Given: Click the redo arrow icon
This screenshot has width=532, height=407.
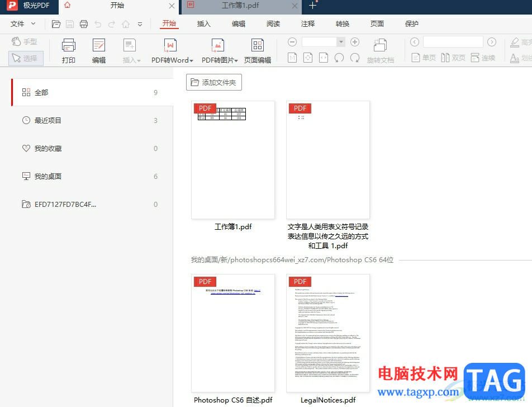Looking at the screenshot, I should (x=112, y=24).
